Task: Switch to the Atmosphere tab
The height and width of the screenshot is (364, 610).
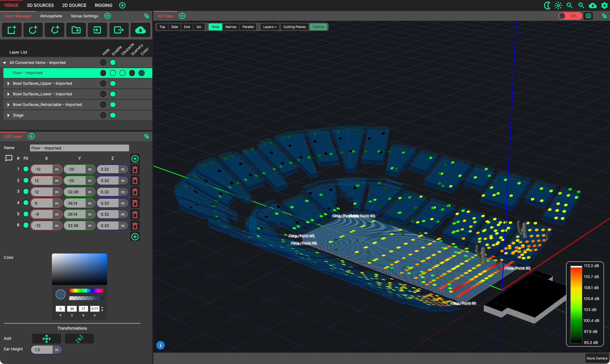Action: [51, 16]
